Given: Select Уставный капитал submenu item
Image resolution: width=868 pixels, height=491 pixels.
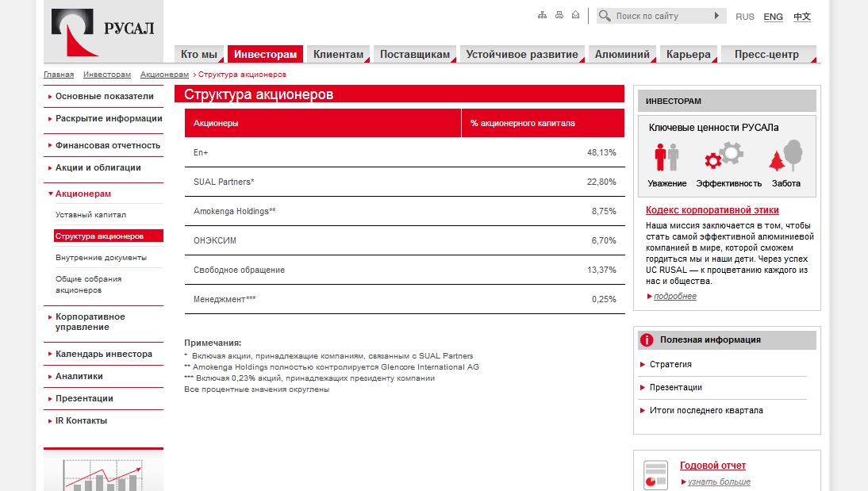Looking at the screenshot, I should click(90, 215).
